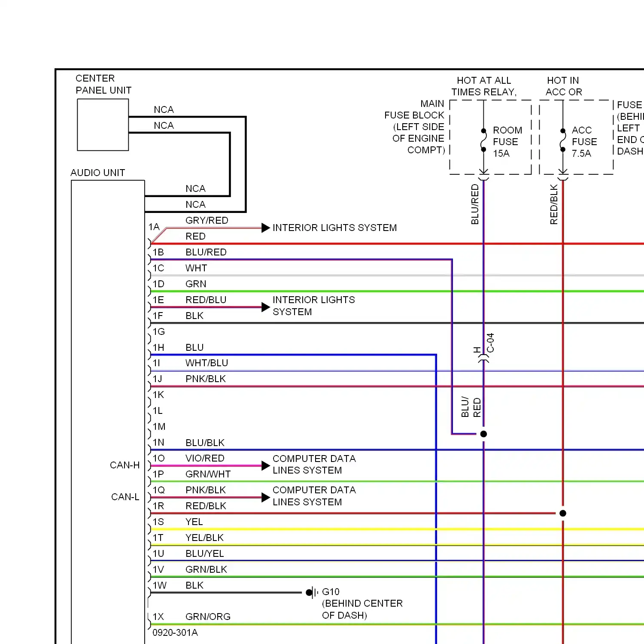The width and height of the screenshot is (644, 644).
Task: Click arrowhead pointing to INTERIOR LIGHTS SYSTEM at 1A
Action: click(266, 228)
